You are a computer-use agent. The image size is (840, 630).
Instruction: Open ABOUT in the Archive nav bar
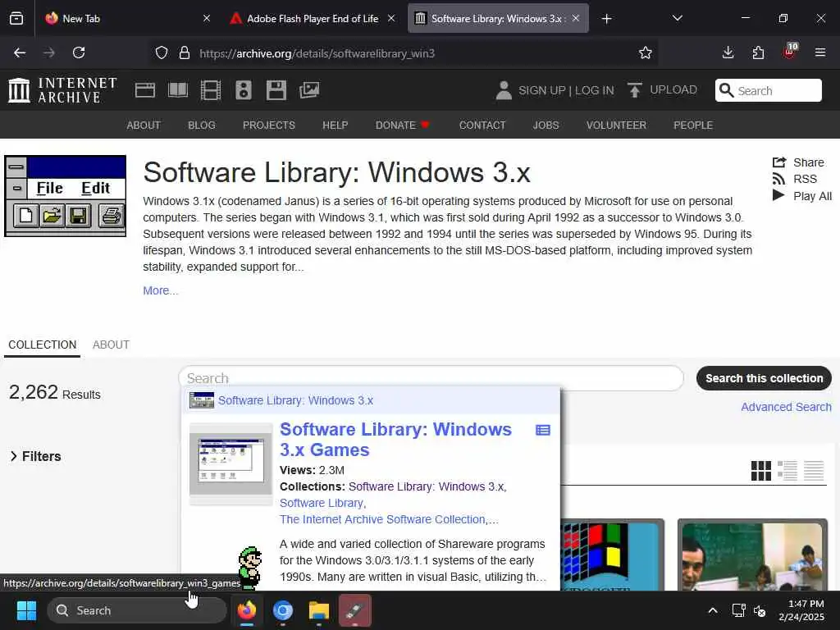[x=144, y=125]
